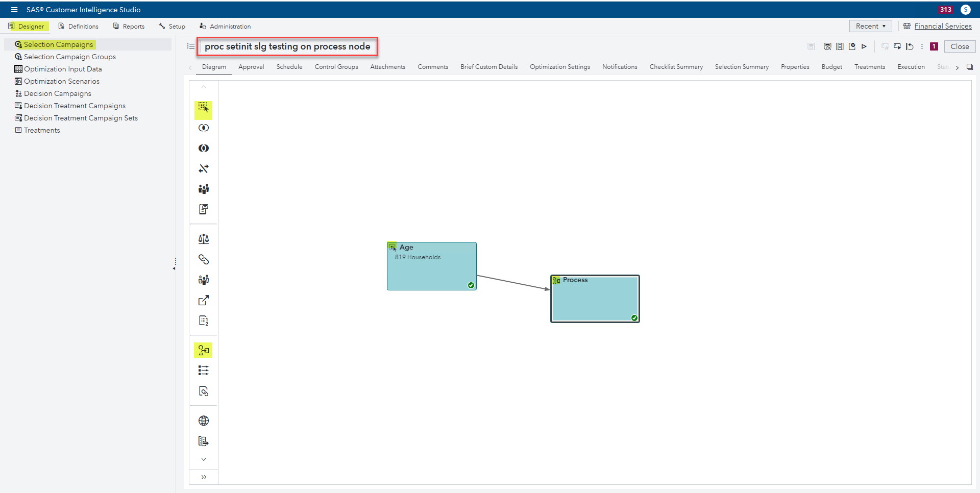The height and width of the screenshot is (493, 980).
Task: Add an And node from the palette
Action: tap(203, 128)
